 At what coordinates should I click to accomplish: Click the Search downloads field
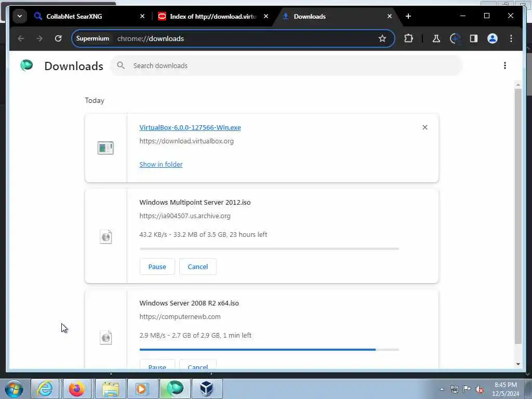point(287,66)
